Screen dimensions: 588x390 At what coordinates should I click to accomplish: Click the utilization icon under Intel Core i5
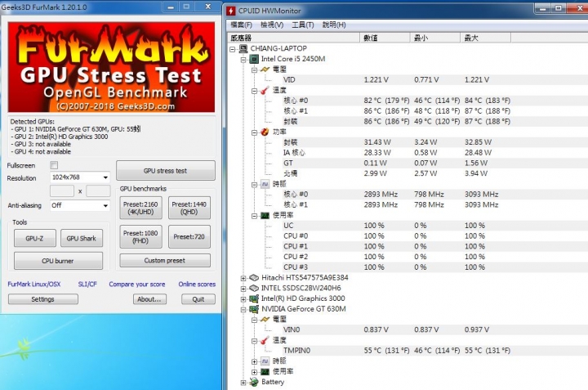point(265,216)
